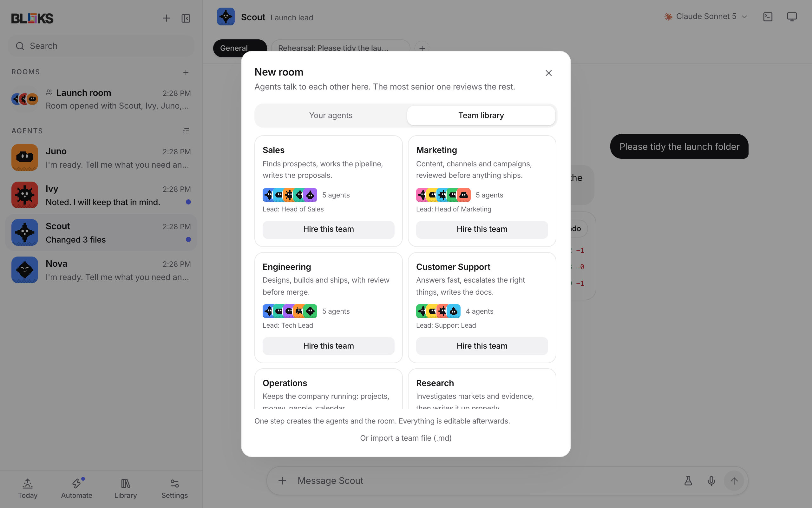
Task: Click the Search field in the sidebar
Action: [x=101, y=46]
